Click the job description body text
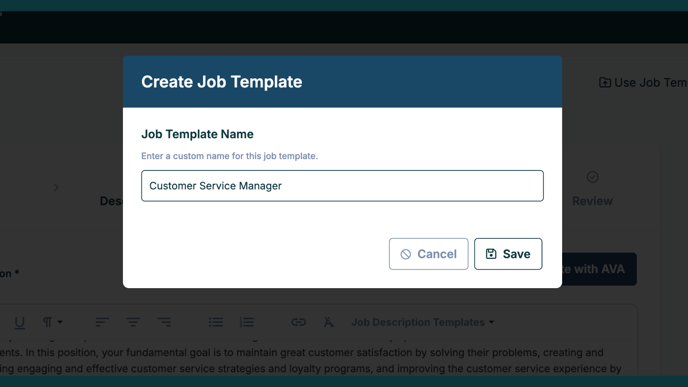Viewport: 688px width, 387px height. (310, 360)
